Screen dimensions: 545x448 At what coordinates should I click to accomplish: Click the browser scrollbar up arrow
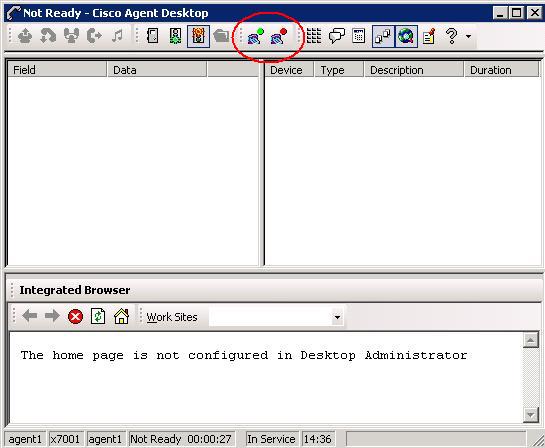531,340
